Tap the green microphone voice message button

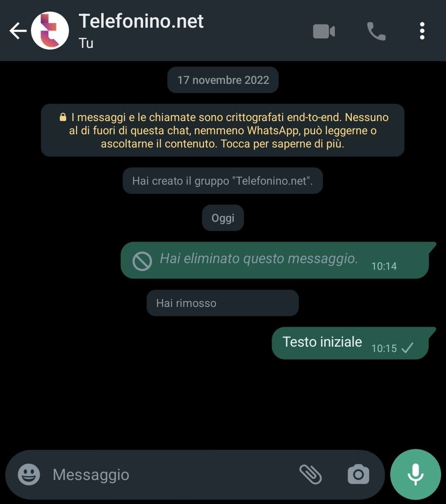coord(415,474)
